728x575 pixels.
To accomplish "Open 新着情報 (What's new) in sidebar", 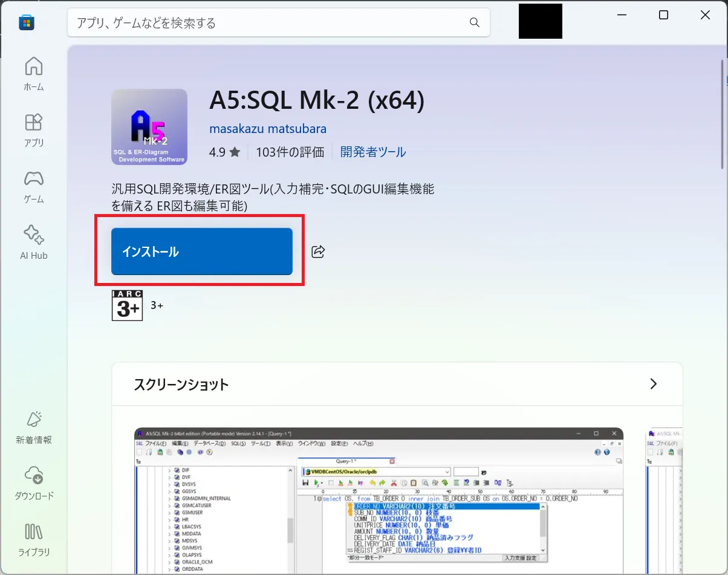I will (x=34, y=427).
